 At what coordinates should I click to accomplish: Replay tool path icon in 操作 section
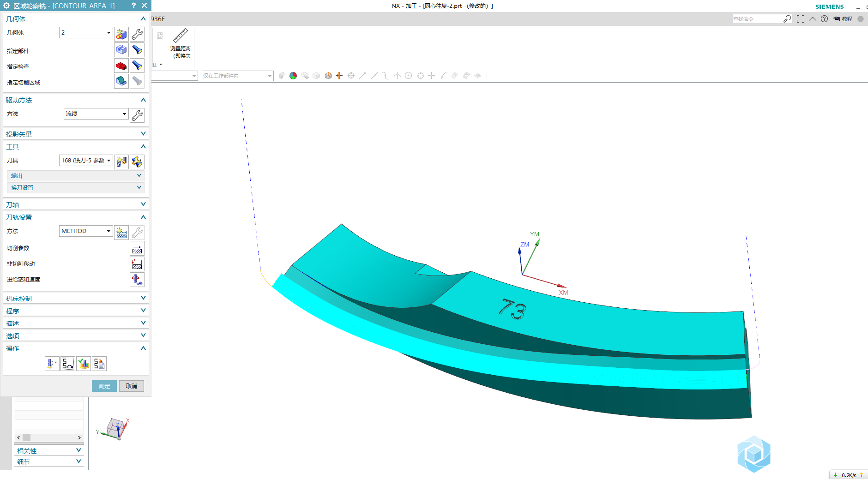coord(68,364)
